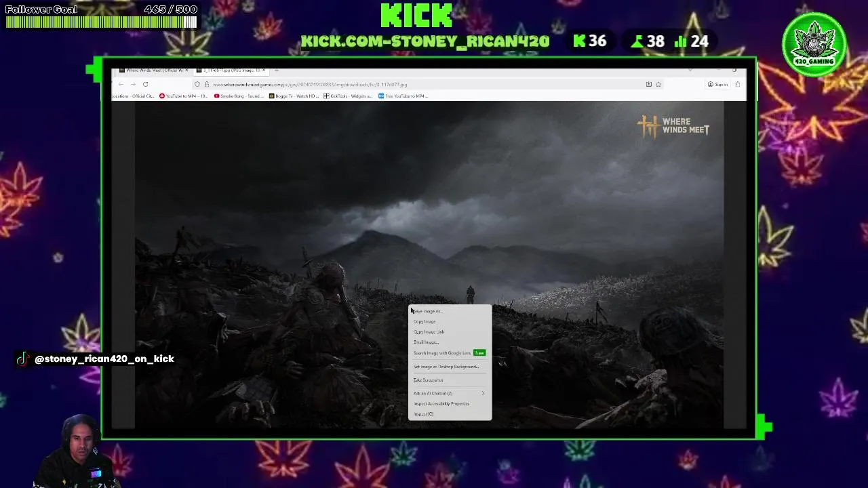868x488 pixels.
Task: Expand the Ask an AI Chatbot submenu arrow
Action: coord(484,393)
